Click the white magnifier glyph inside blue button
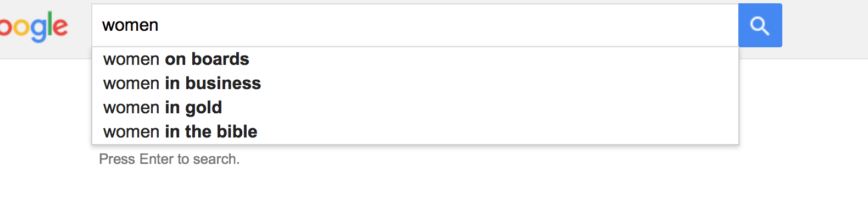868x198 pixels. tap(760, 26)
